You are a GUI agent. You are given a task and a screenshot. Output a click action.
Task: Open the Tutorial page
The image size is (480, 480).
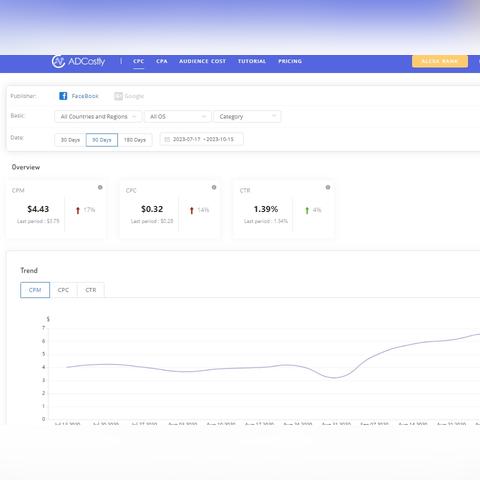click(252, 61)
